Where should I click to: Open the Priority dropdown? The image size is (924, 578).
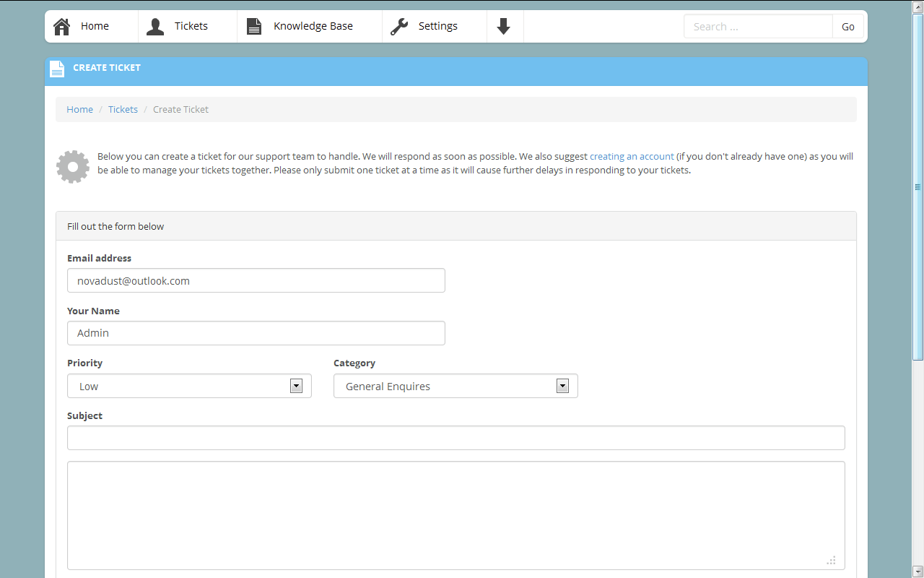tap(189, 386)
